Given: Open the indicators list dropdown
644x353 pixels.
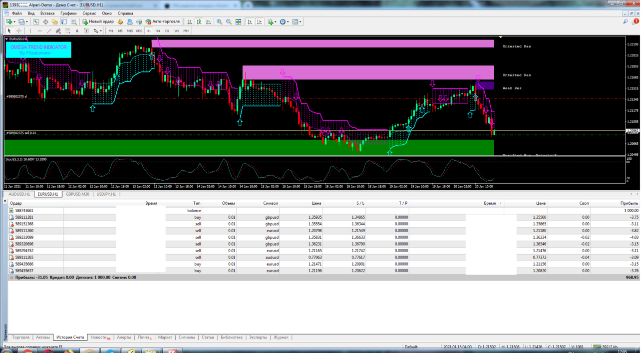Looking at the screenshot, I should [x=272, y=22].
